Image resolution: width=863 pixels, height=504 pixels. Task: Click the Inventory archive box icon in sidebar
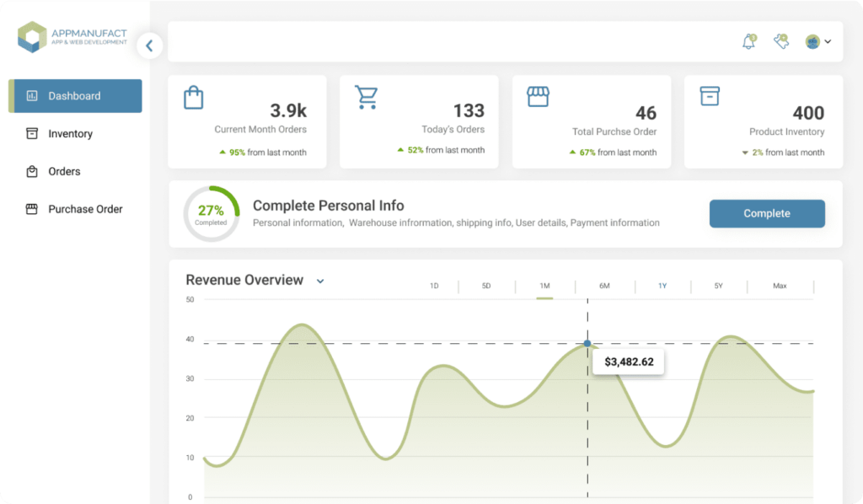[32, 134]
